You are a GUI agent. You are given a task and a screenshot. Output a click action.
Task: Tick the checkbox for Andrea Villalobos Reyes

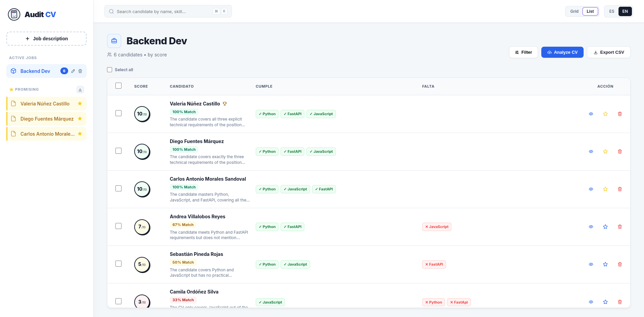pyautogui.click(x=118, y=226)
